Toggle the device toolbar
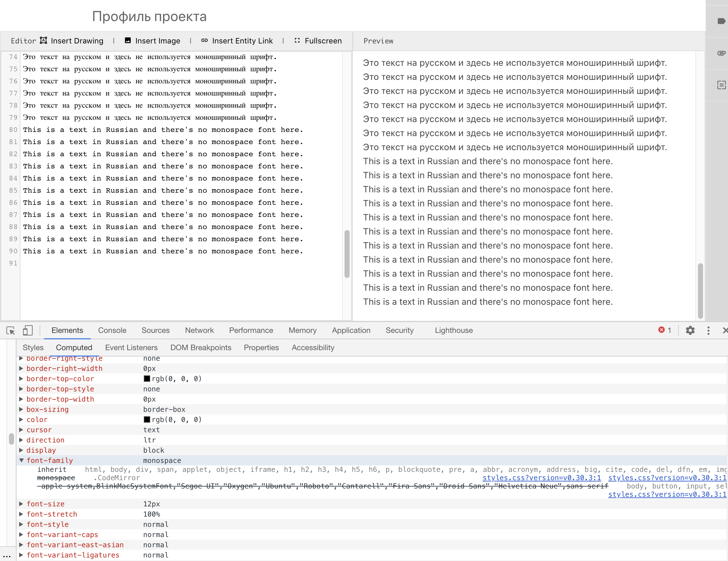This screenshot has width=728, height=561. pyautogui.click(x=28, y=330)
